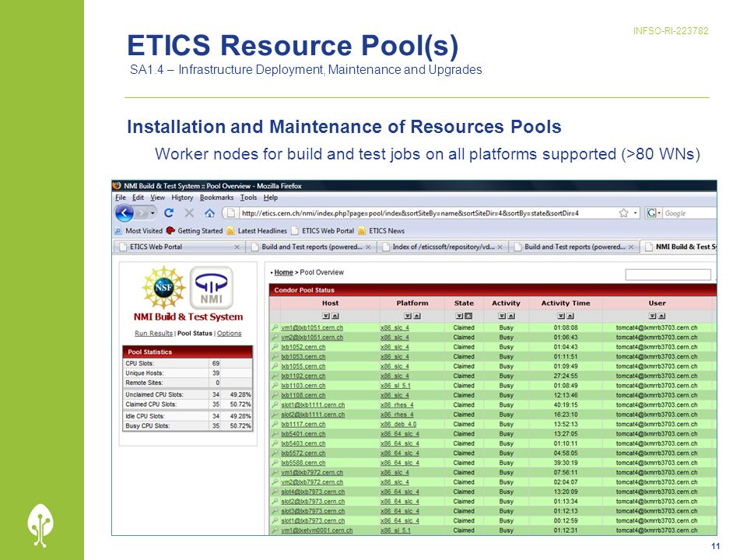The image size is (747, 560).
Task: Click the Firefox Back arrow button
Action: pos(124,213)
